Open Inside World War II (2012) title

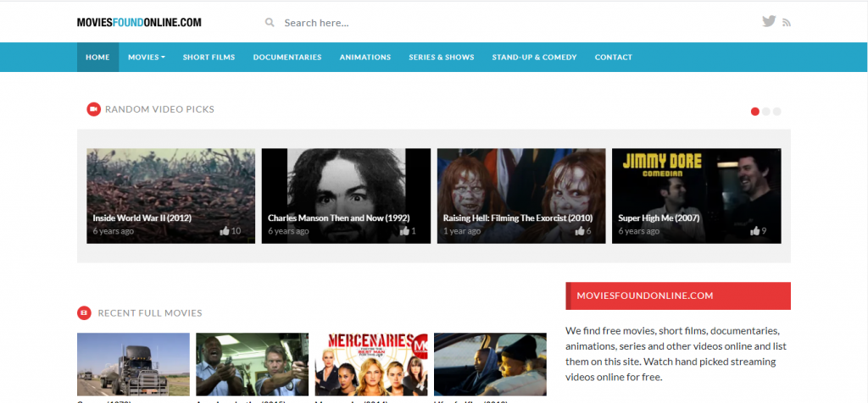click(x=142, y=218)
